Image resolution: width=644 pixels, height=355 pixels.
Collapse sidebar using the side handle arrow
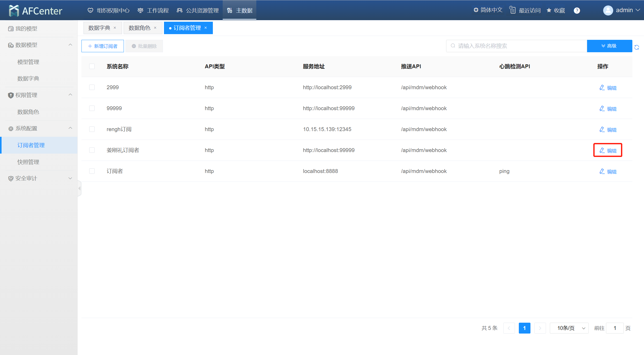click(x=79, y=188)
